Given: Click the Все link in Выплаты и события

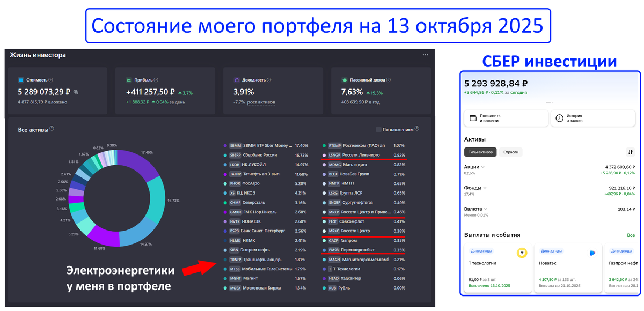Looking at the screenshot, I should click(631, 235).
